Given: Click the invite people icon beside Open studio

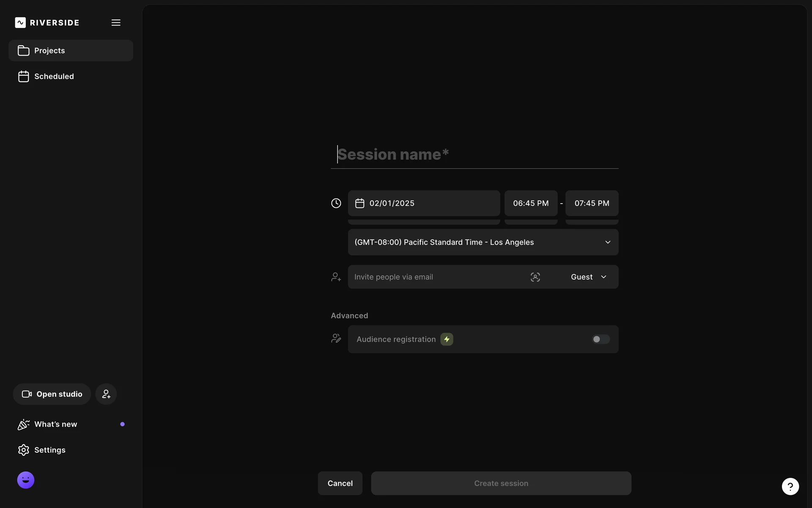Looking at the screenshot, I should pyautogui.click(x=106, y=394).
